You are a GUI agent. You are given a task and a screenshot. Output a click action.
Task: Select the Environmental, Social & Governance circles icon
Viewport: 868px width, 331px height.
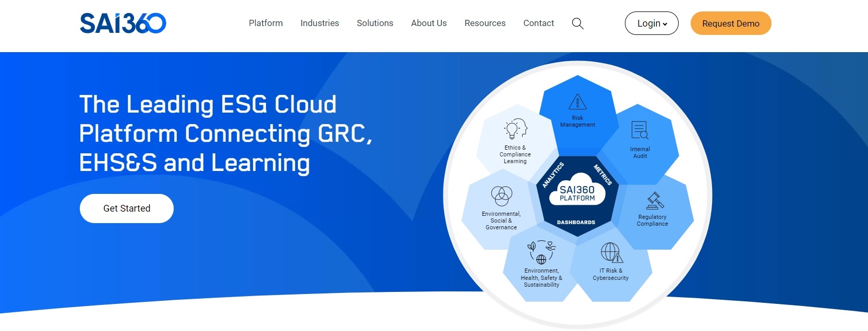pos(502,197)
